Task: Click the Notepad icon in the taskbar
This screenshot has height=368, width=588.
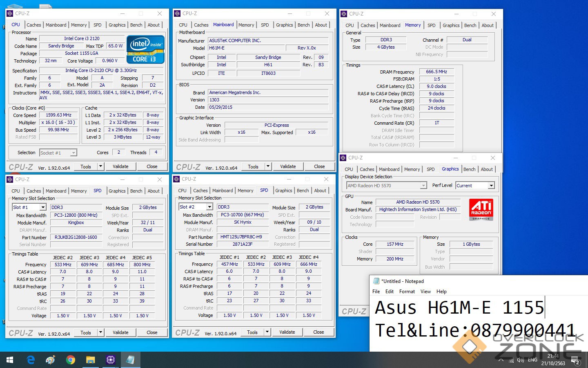Action: coord(130,360)
